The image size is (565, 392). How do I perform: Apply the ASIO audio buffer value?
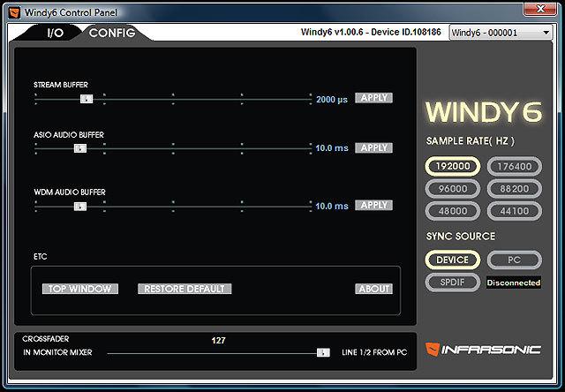click(373, 147)
